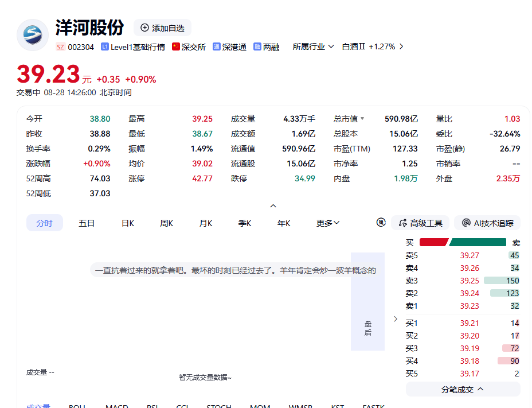Select 买4 order row at 39.18
This screenshot has width=532, height=408.
pyautogui.click(x=463, y=361)
